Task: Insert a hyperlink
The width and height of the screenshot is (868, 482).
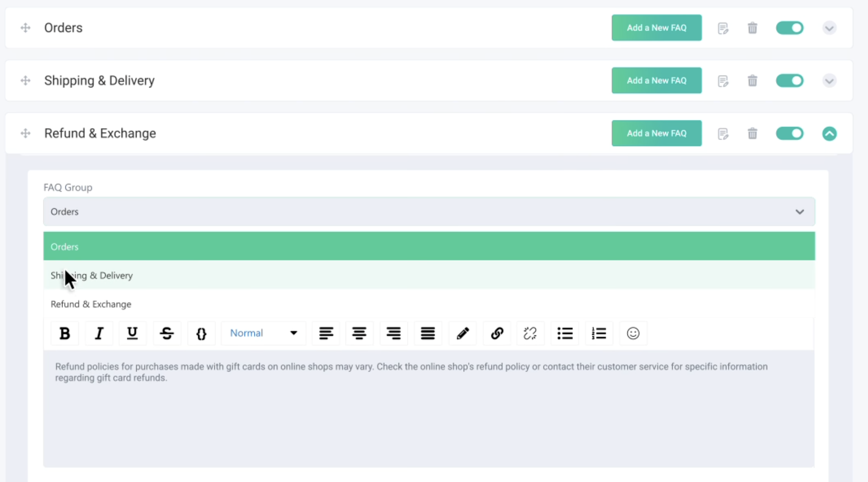Action: click(x=497, y=333)
